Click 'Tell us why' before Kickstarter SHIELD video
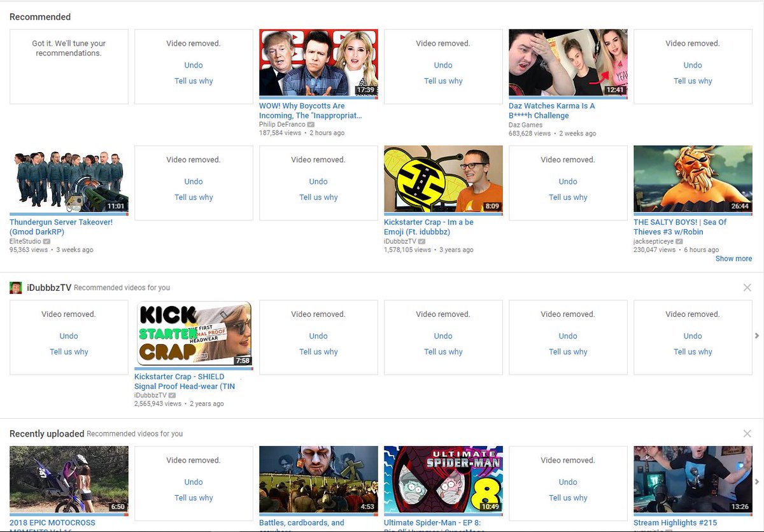Screen dimensions: 764x532 click(69, 352)
